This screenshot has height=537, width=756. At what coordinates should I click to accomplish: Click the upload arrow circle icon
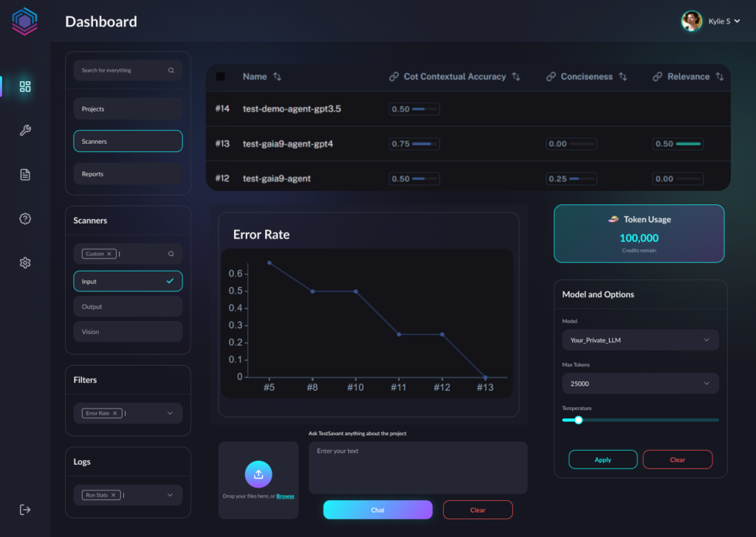tap(258, 474)
